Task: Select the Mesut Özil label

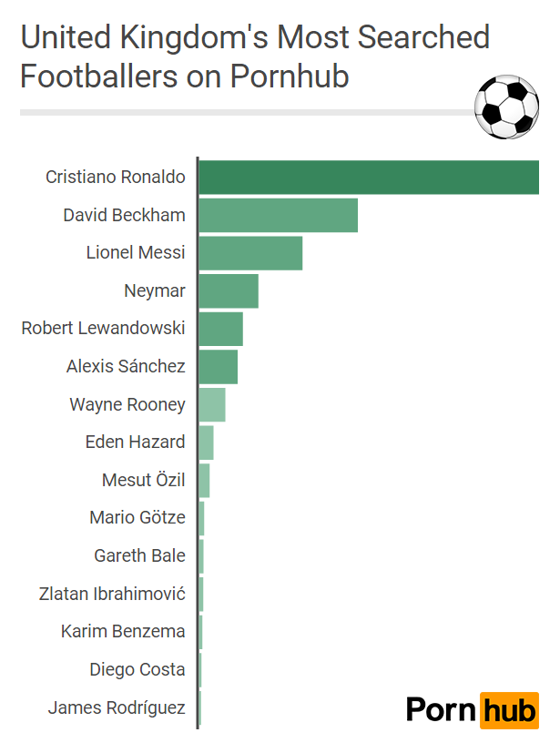Action: (x=144, y=480)
